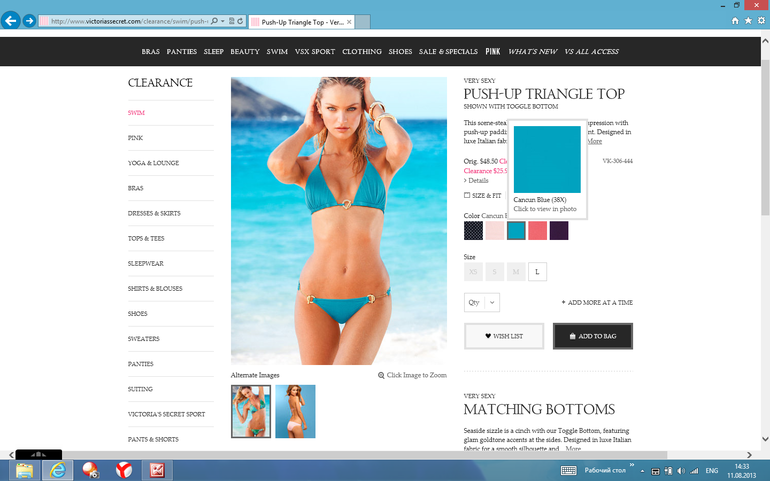Viewport: 770px width, 481px height.
Task: Click the volume speaker tray icon
Action: coord(681,471)
